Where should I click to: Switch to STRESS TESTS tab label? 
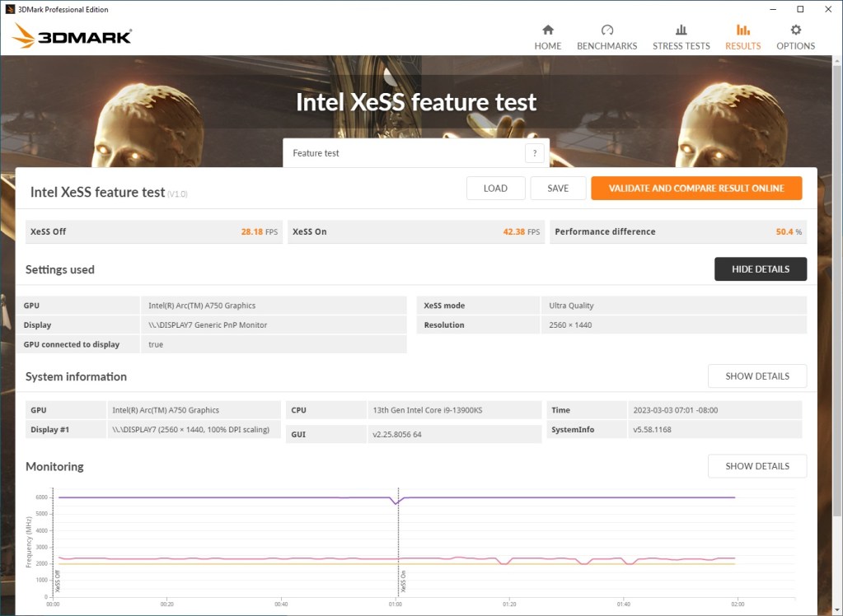(x=681, y=46)
